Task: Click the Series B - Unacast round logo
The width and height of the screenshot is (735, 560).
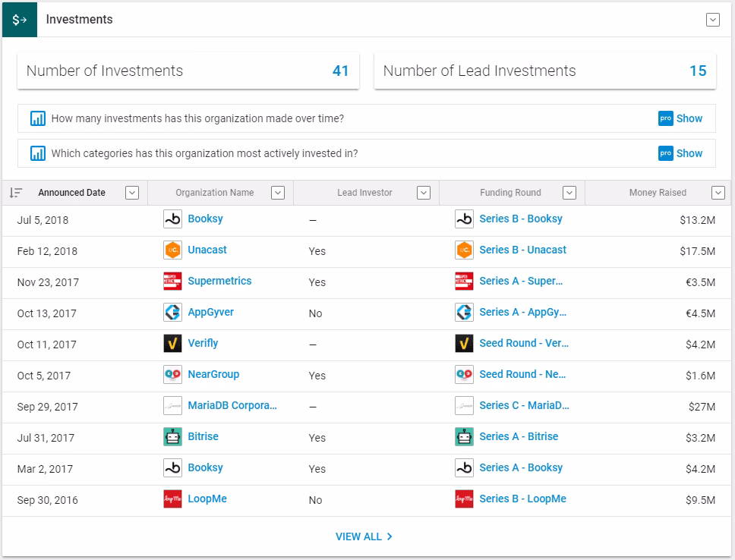Action: click(x=464, y=250)
